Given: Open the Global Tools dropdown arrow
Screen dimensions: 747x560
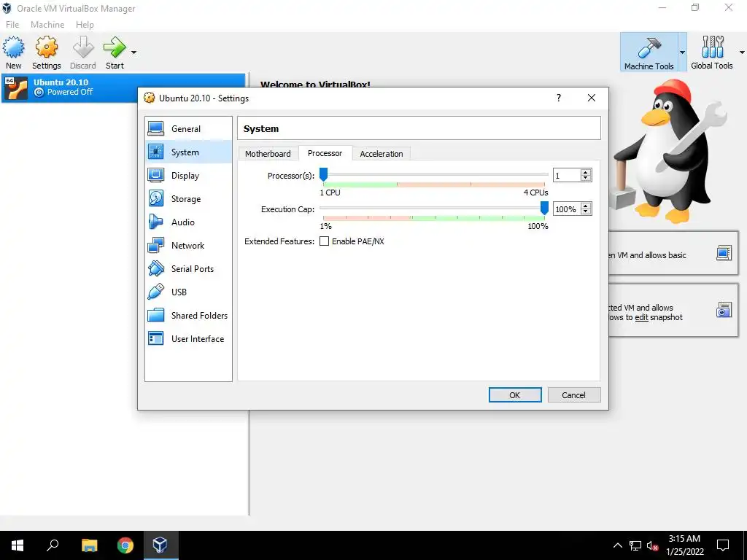Looking at the screenshot, I should click(x=742, y=52).
